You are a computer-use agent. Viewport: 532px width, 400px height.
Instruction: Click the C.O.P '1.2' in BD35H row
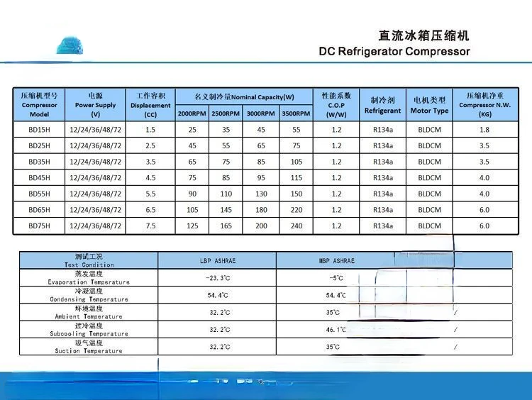(x=336, y=162)
